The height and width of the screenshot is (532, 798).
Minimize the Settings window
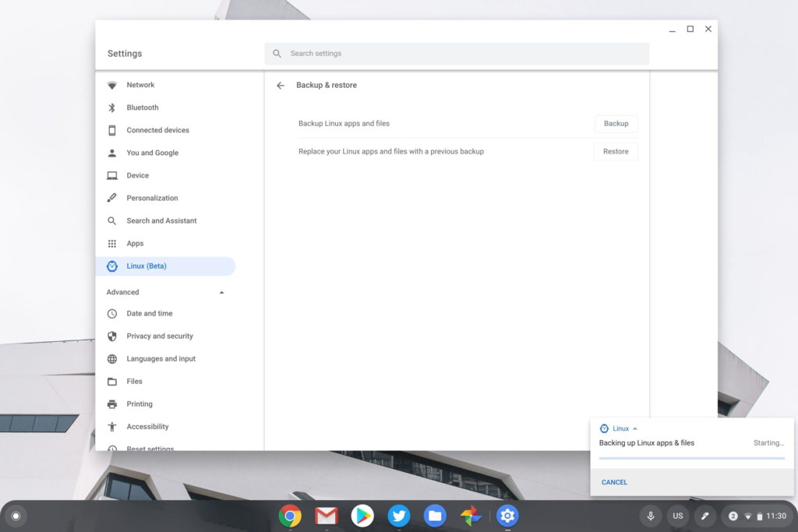[673, 30]
